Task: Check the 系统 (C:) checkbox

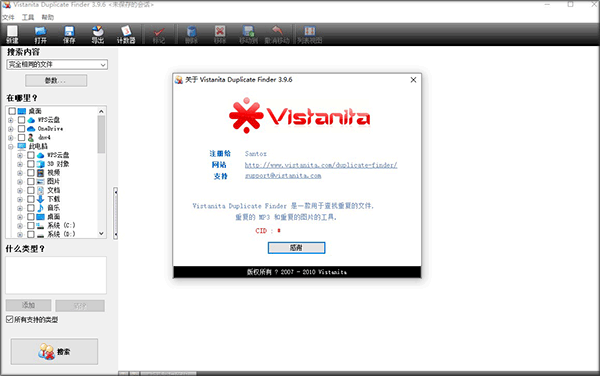Action: pyautogui.click(x=31, y=225)
